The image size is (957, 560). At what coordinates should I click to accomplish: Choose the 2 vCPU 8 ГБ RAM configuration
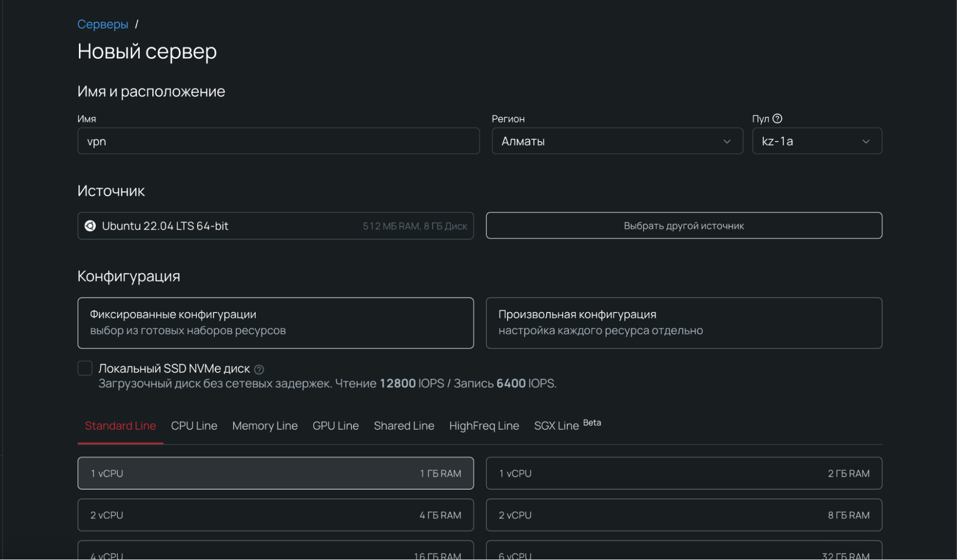684,515
